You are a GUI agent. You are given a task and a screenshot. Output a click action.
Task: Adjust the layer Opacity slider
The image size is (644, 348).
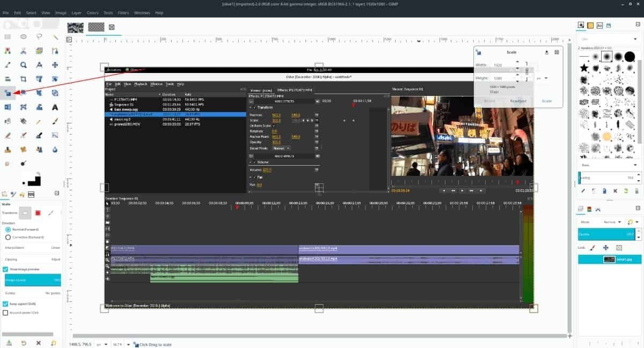(x=606, y=234)
